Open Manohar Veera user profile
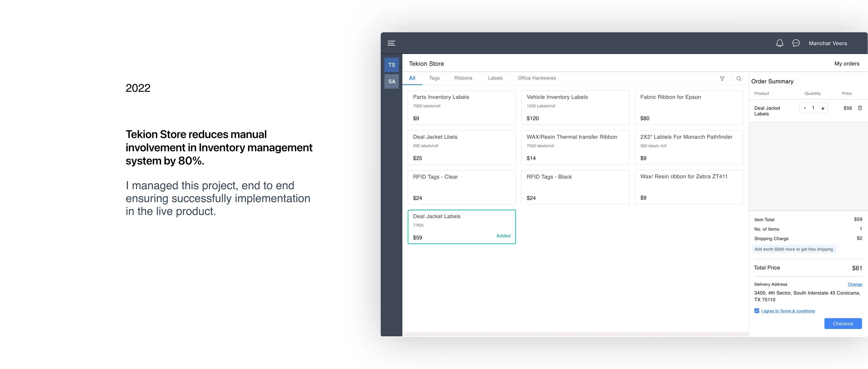This screenshot has height=369, width=868. click(828, 43)
